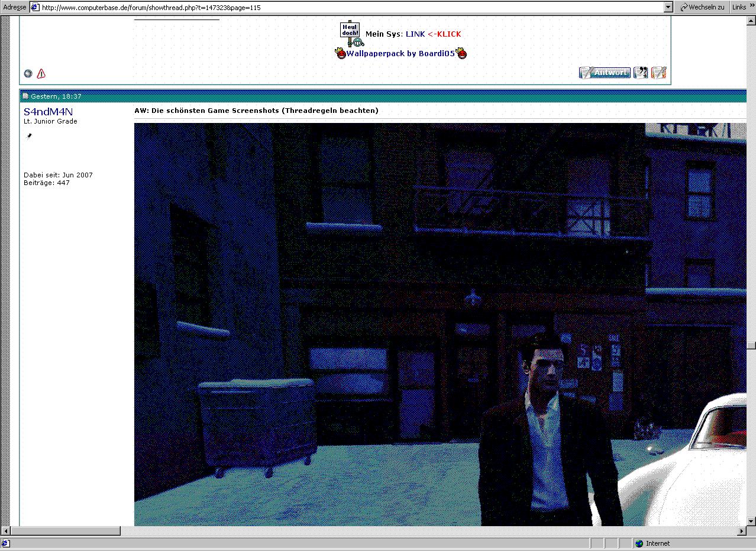Open Wallpaperpack by Boardi05 link

[400, 53]
